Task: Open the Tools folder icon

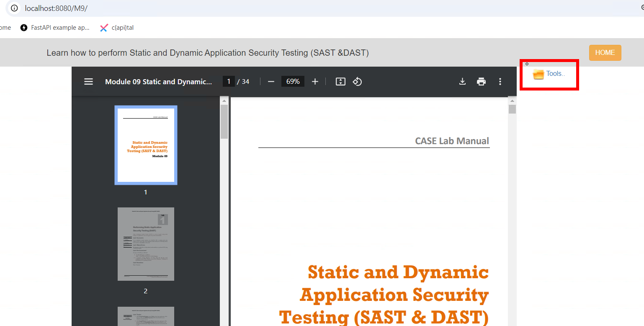Action: click(538, 75)
